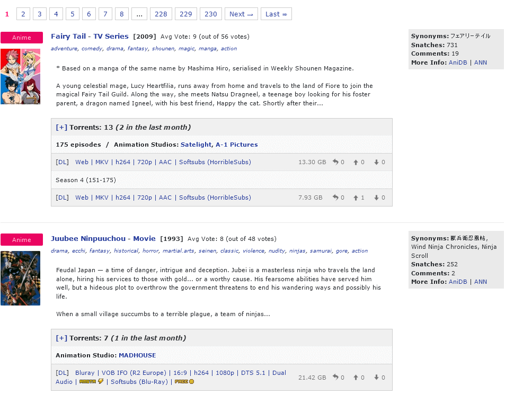Screen dimensions: 532x404
Task: Open the 7.93 GB HorribleSubs torrent details
Action: [x=163, y=197]
